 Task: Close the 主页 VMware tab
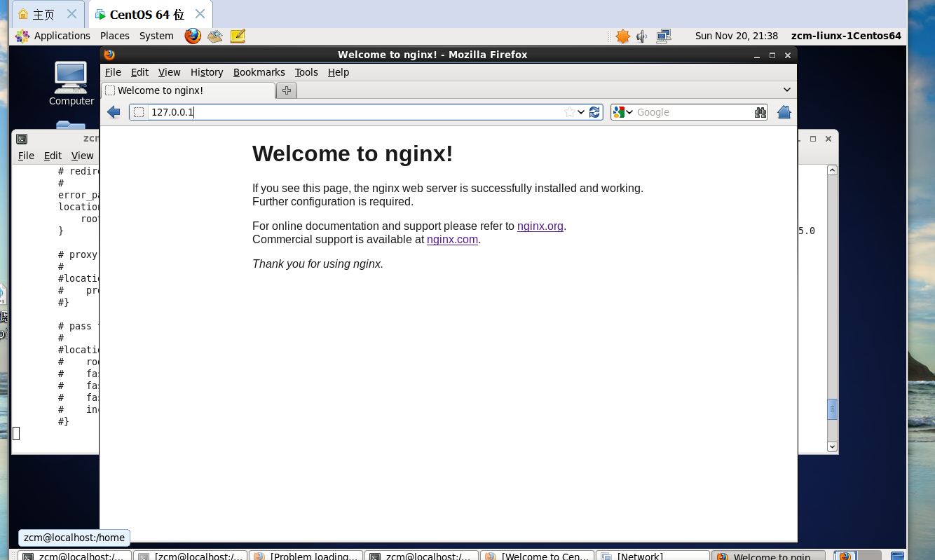pos(71,14)
